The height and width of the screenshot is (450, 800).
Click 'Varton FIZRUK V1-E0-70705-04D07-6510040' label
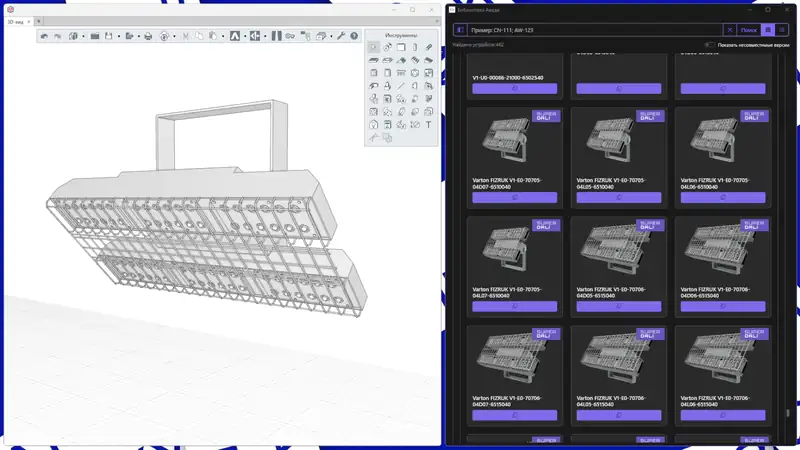coord(507,184)
